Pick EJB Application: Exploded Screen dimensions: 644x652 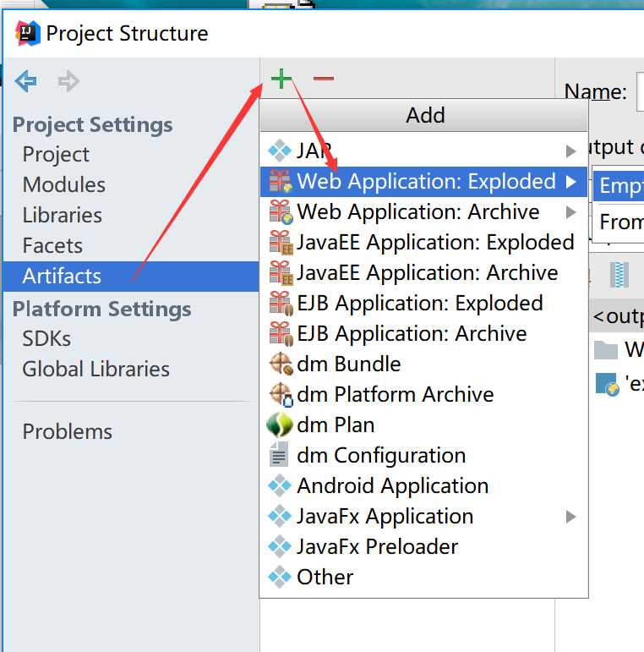423,303
